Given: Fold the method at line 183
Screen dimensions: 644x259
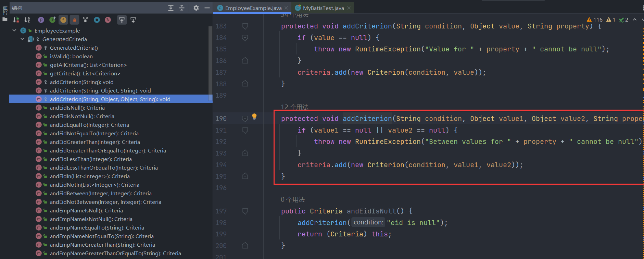Looking at the screenshot, I should [x=245, y=26].
